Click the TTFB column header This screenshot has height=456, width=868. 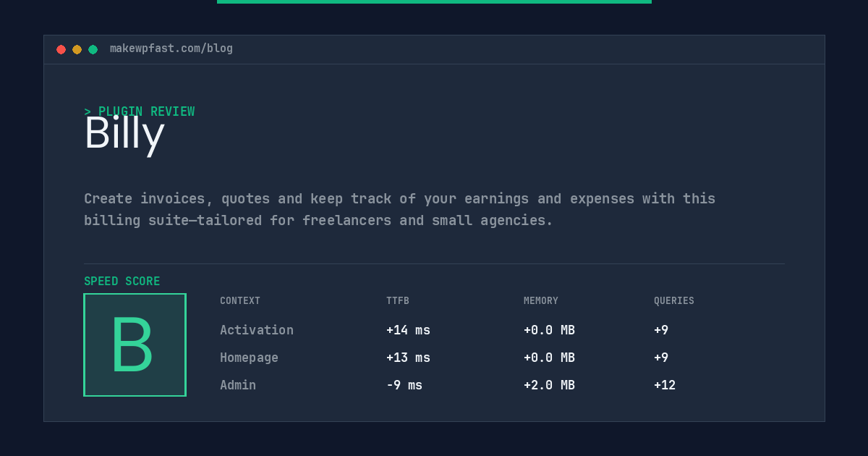tap(398, 301)
